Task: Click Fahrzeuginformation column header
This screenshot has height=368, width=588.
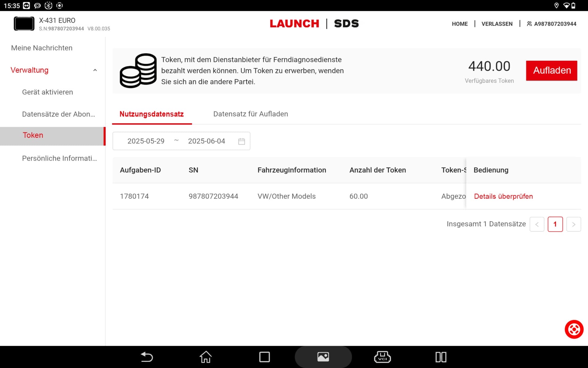Action: tap(292, 170)
